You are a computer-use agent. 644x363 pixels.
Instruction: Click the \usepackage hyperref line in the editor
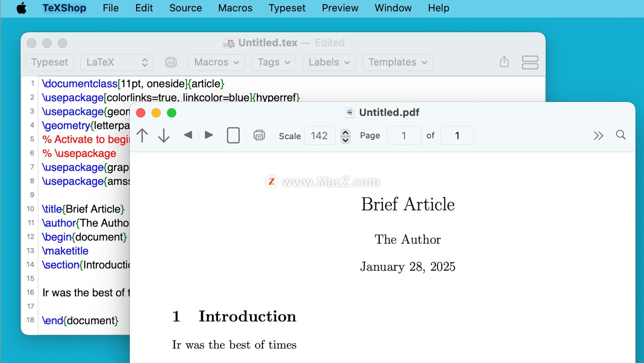[x=171, y=98]
